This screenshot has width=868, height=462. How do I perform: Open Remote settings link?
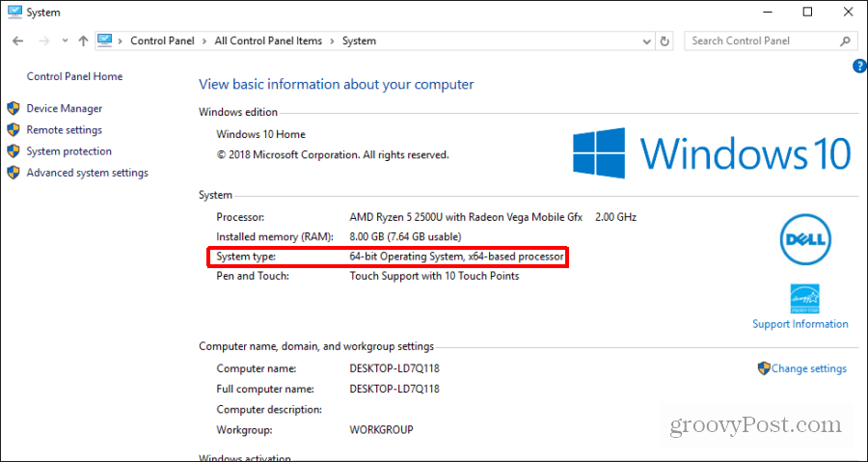[65, 130]
